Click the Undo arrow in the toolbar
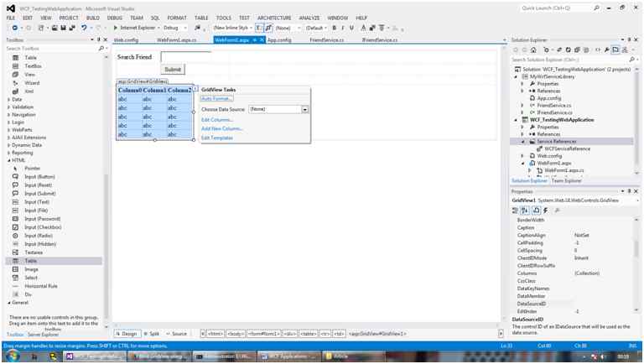 click(84, 28)
